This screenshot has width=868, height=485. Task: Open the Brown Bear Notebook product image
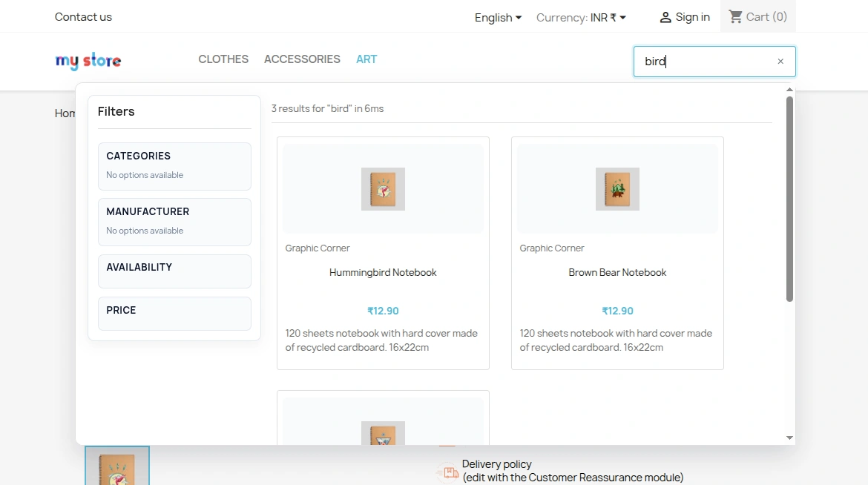[x=617, y=189]
